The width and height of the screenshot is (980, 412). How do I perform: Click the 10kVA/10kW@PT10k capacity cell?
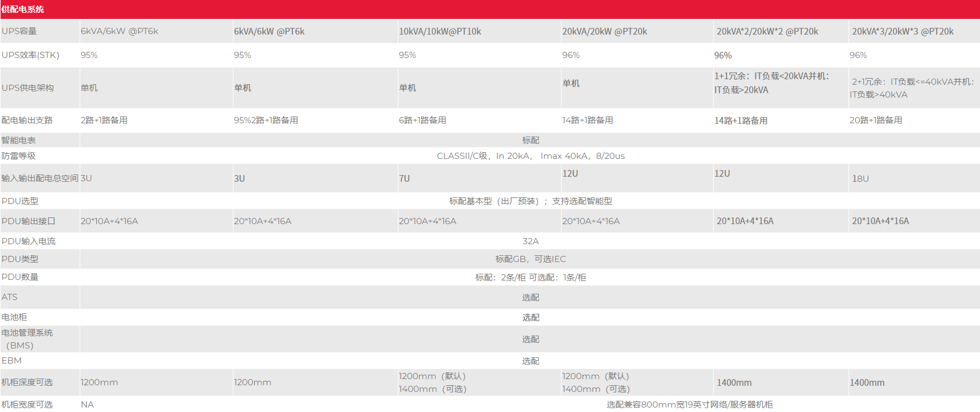(440, 31)
